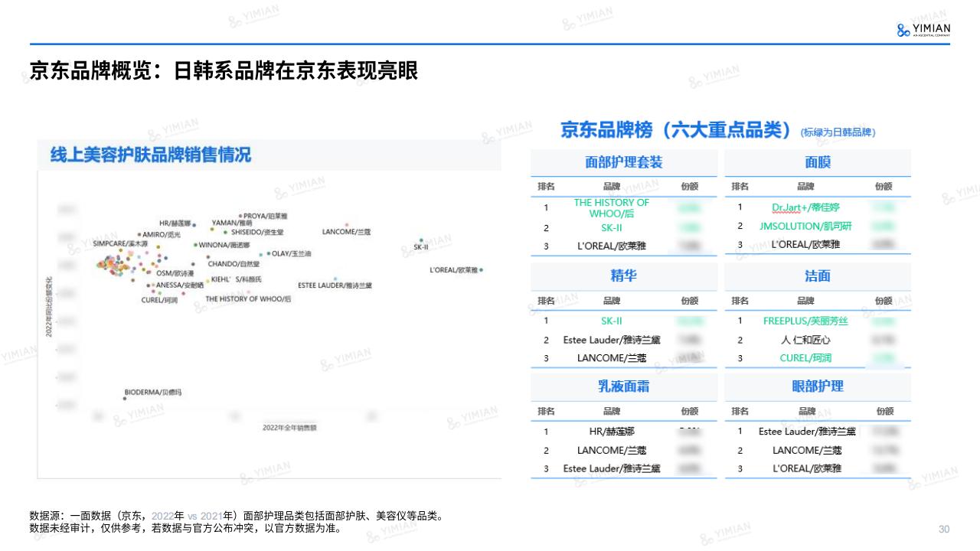The width and height of the screenshot is (980, 551).
Task: Click the SHISEIDO/资生堂 scatter label
Action: tap(256, 232)
